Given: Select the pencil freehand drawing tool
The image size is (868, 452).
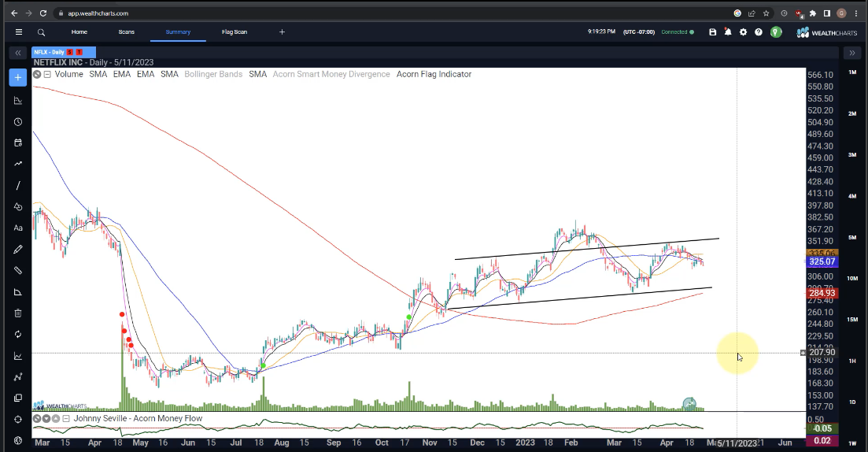Looking at the screenshot, I should (18, 250).
